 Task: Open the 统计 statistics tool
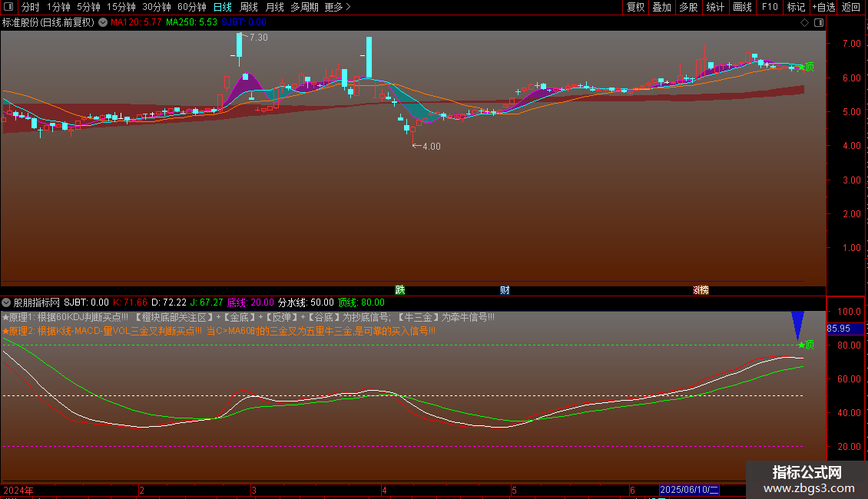(x=715, y=7)
